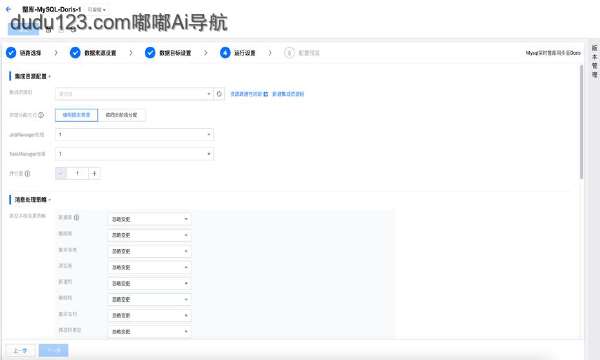Viewport: 600px width, 360px height.
Task: Open the third policy row 忽略变更 dropdown
Action: (149, 251)
